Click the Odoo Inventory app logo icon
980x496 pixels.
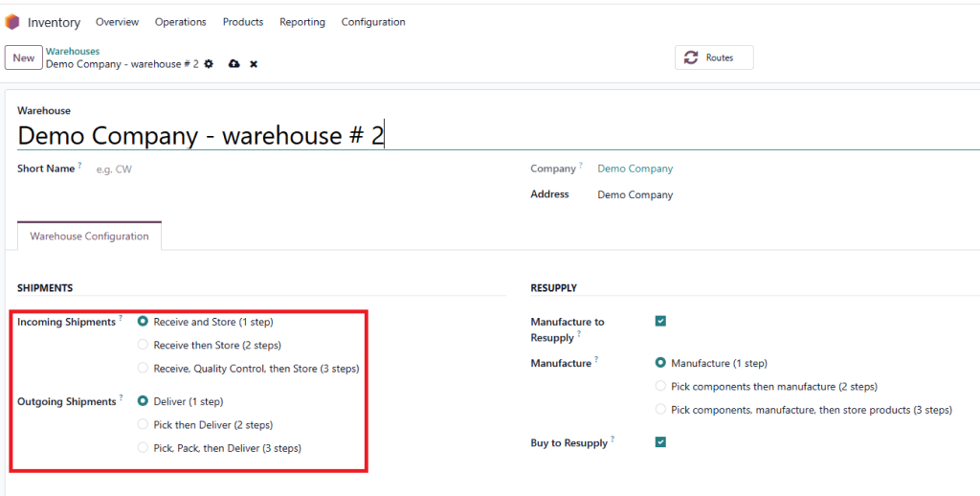tap(12, 22)
